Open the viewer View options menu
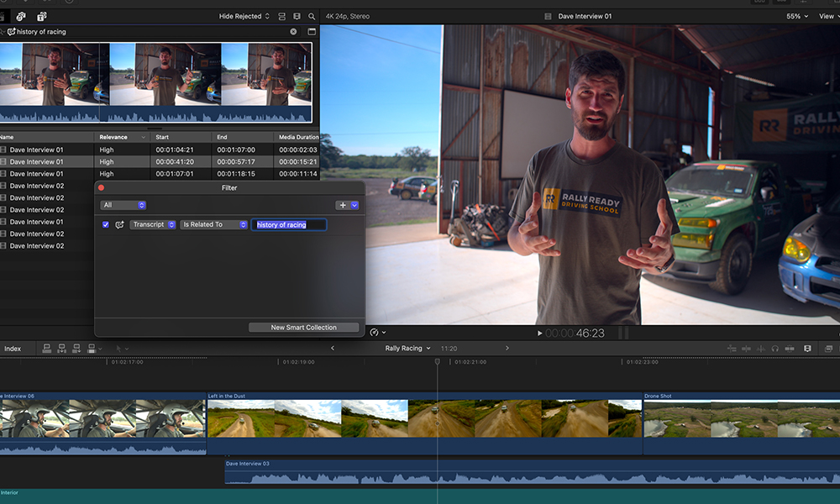Image resolution: width=840 pixels, height=504 pixels. [x=829, y=16]
